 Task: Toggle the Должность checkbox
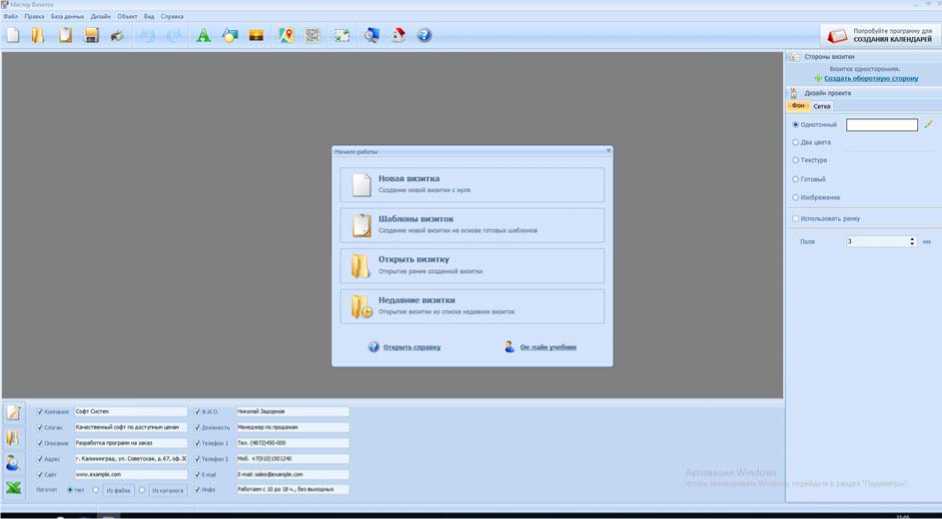pyautogui.click(x=197, y=428)
